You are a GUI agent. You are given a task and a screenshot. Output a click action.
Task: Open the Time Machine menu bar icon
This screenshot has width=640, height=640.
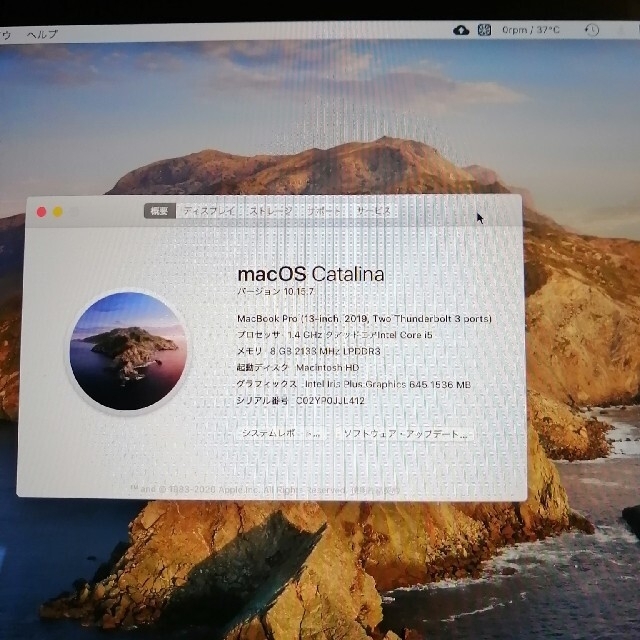(591, 30)
